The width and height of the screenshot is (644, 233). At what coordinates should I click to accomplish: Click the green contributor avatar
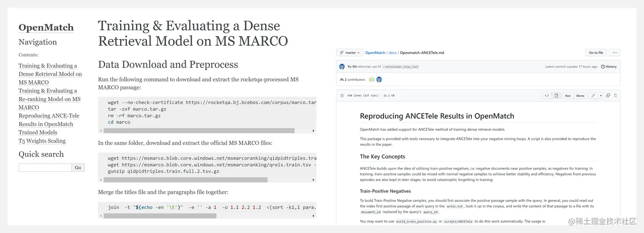(x=372, y=80)
